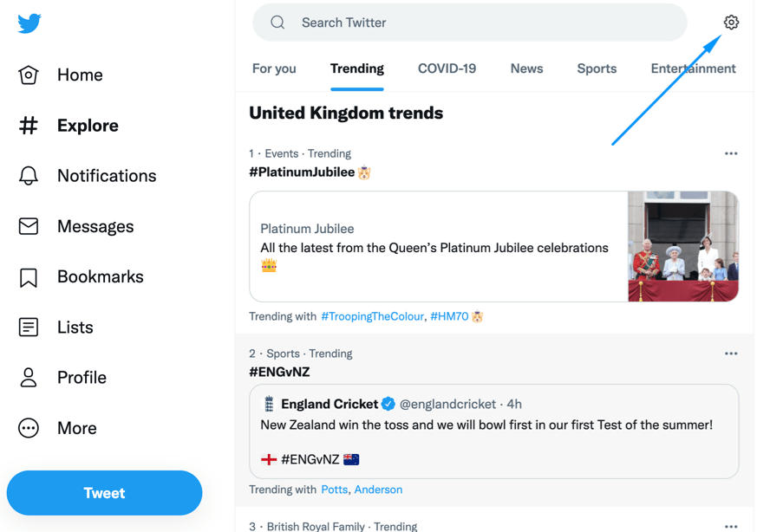Switch to the For you tab
The width and height of the screenshot is (757, 532).
[x=274, y=68]
